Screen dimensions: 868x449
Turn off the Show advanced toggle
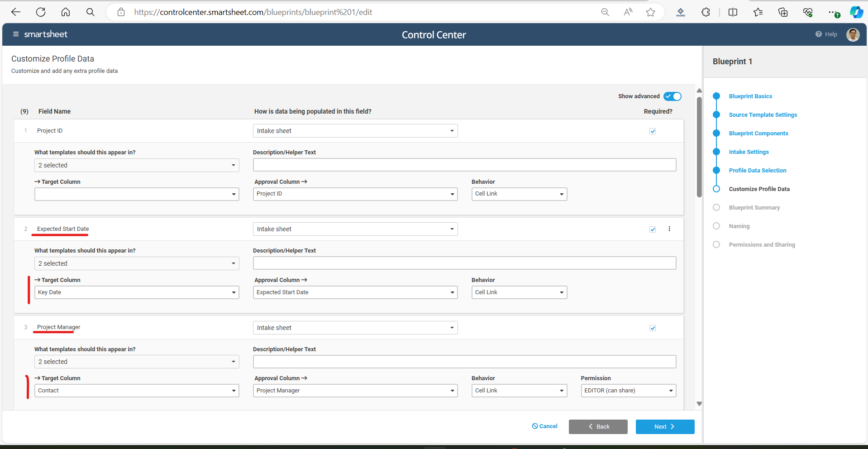pyautogui.click(x=672, y=96)
